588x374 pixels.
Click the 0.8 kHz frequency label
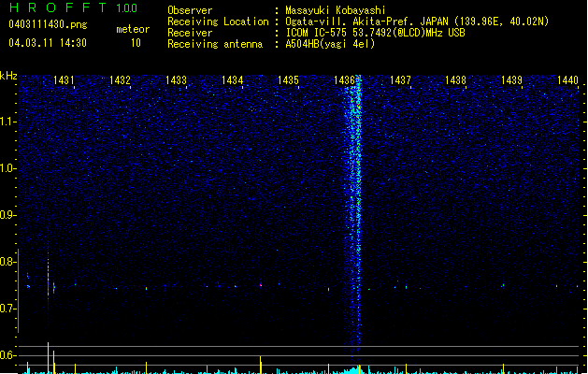(7, 262)
